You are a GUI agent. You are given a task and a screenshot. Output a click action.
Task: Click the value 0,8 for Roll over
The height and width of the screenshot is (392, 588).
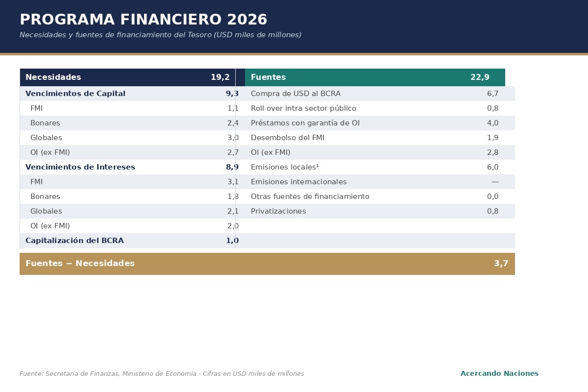(492, 108)
